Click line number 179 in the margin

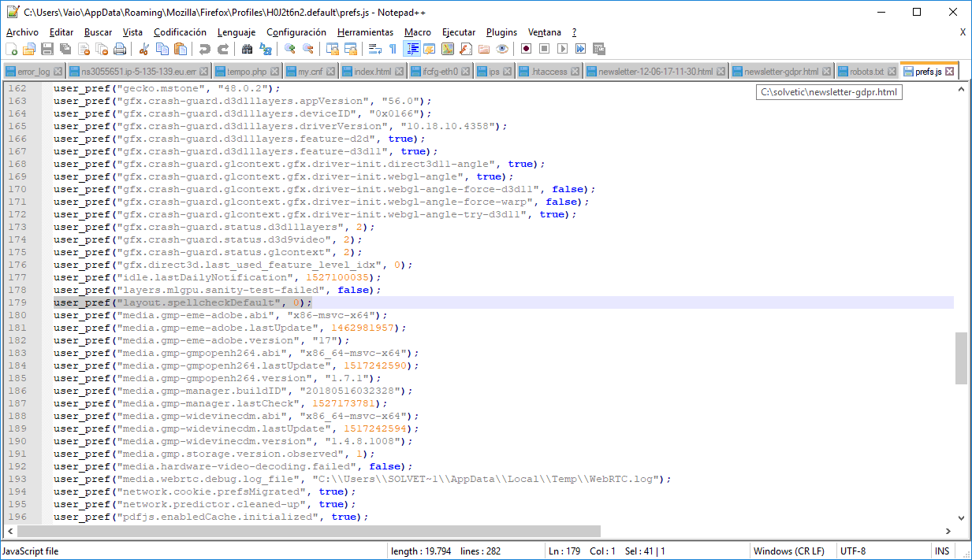point(17,302)
